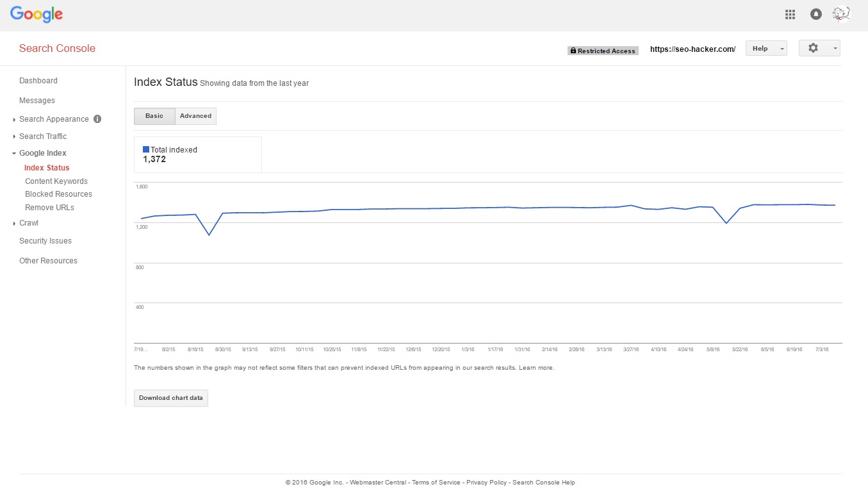Select Blocked Resources in the sidebar

tap(58, 194)
